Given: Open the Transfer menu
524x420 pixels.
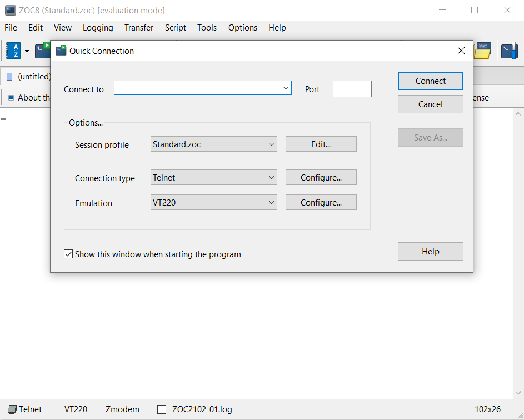Looking at the screenshot, I should [139, 28].
